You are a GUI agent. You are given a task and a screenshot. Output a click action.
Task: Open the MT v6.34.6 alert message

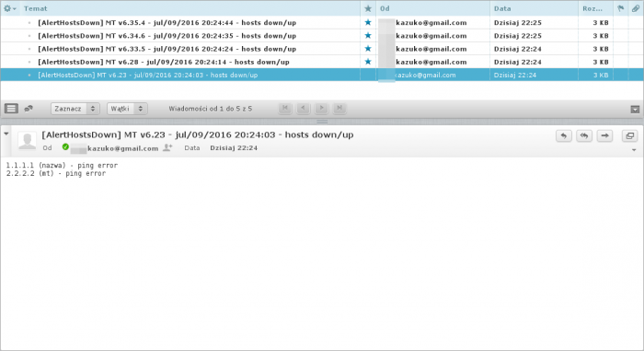click(167, 36)
